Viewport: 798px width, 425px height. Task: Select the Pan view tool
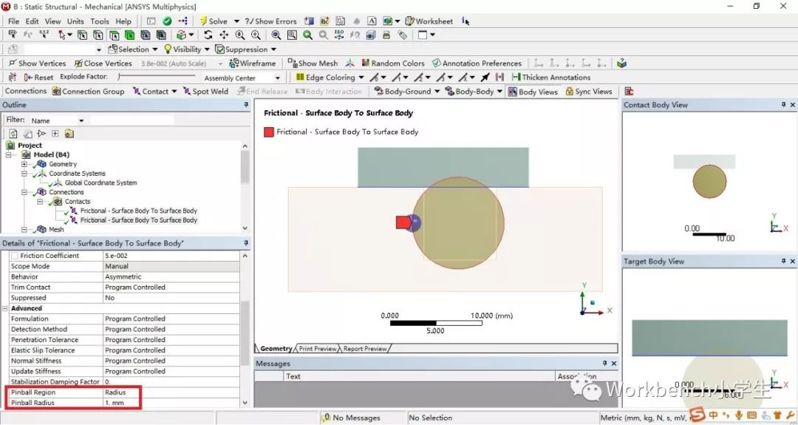point(224,35)
